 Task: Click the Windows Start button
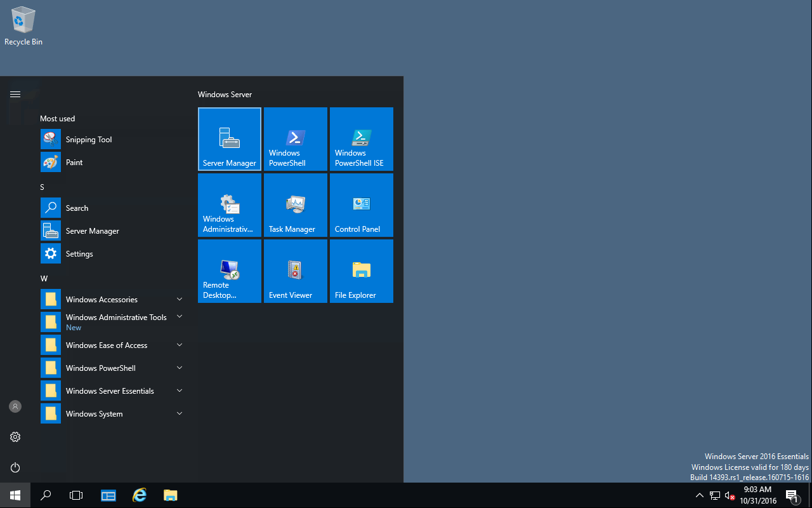pyautogui.click(x=15, y=495)
